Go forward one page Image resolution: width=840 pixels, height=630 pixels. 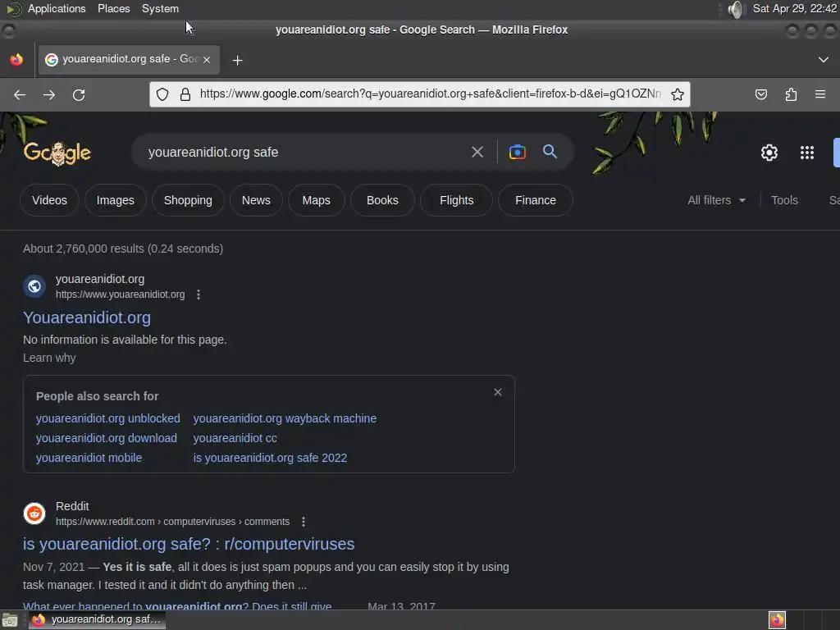(x=48, y=95)
